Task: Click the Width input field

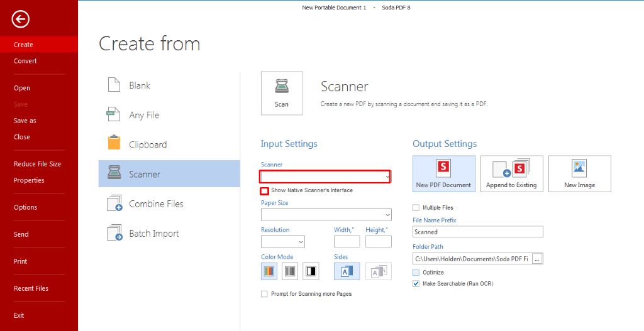Action: [x=347, y=242]
